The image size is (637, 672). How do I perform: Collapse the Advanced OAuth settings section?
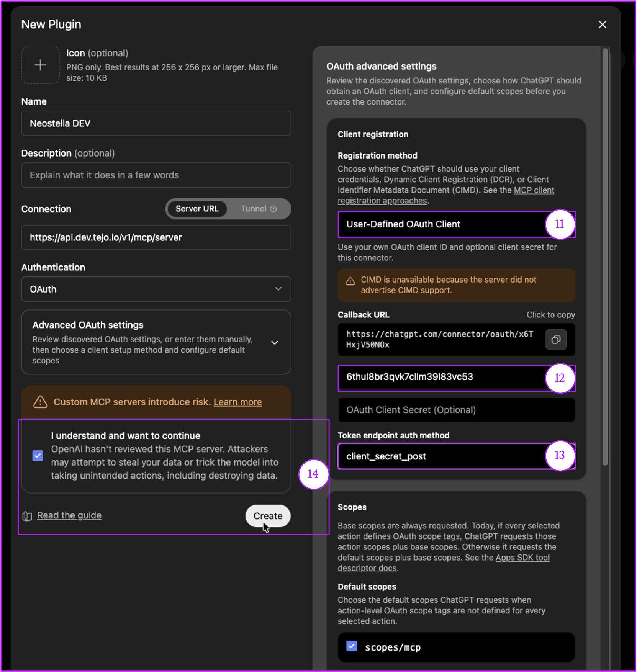275,342
